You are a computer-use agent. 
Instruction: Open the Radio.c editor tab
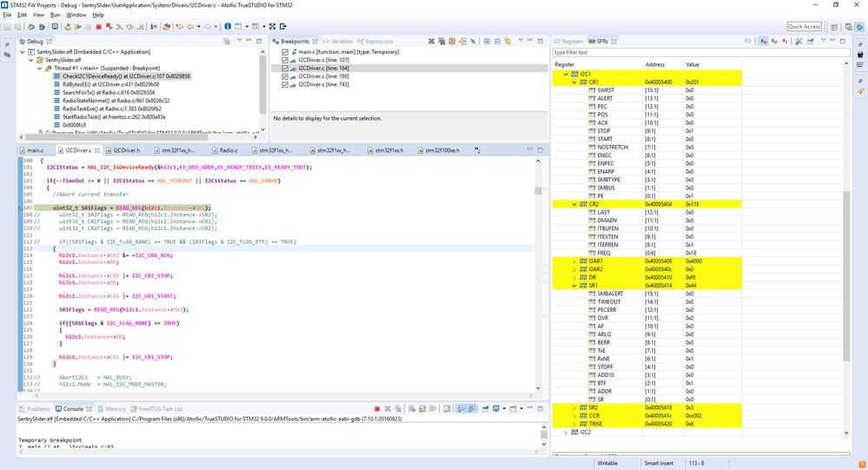(x=225, y=150)
